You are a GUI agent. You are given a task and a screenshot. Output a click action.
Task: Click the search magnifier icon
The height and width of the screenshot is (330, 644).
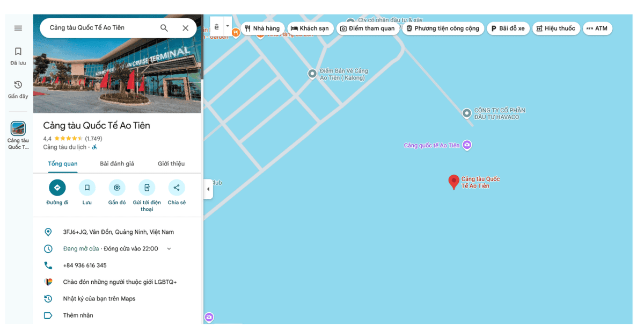click(x=164, y=28)
